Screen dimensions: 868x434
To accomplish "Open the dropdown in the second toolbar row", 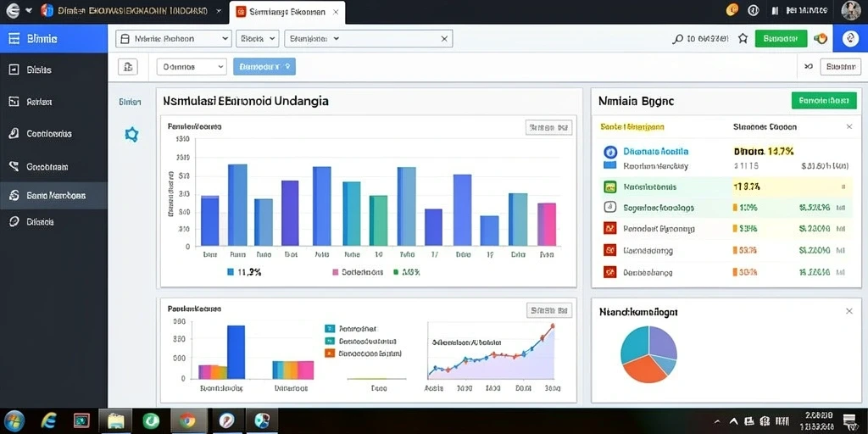I will tap(192, 67).
